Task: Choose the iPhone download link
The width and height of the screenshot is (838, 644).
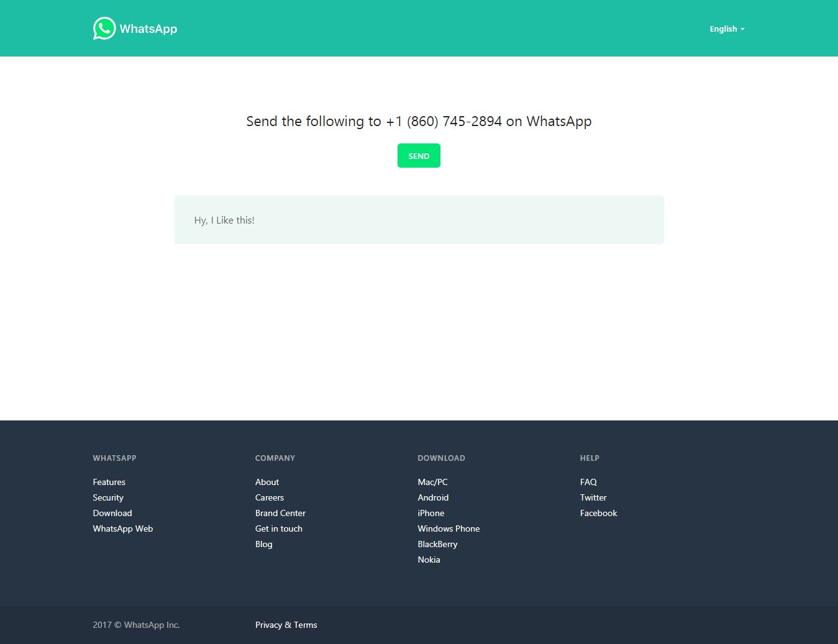Action: pos(431,513)
